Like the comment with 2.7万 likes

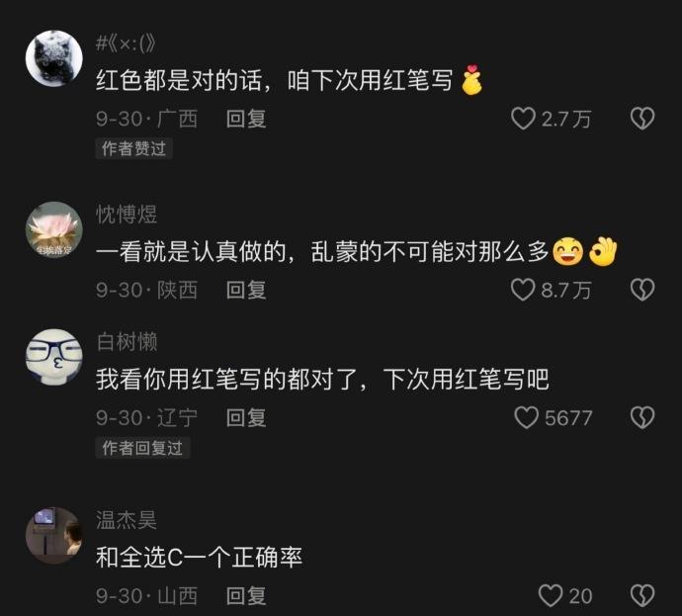click(523, 119)
